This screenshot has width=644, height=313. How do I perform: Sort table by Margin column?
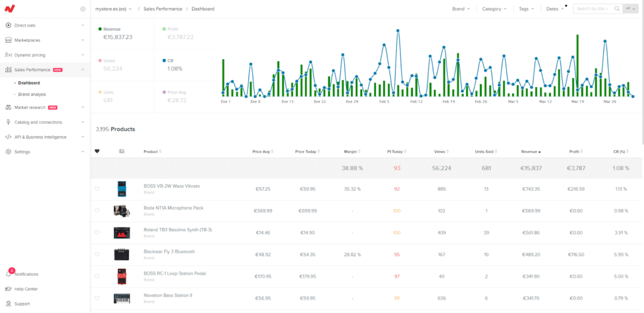(x=352, y=152)
